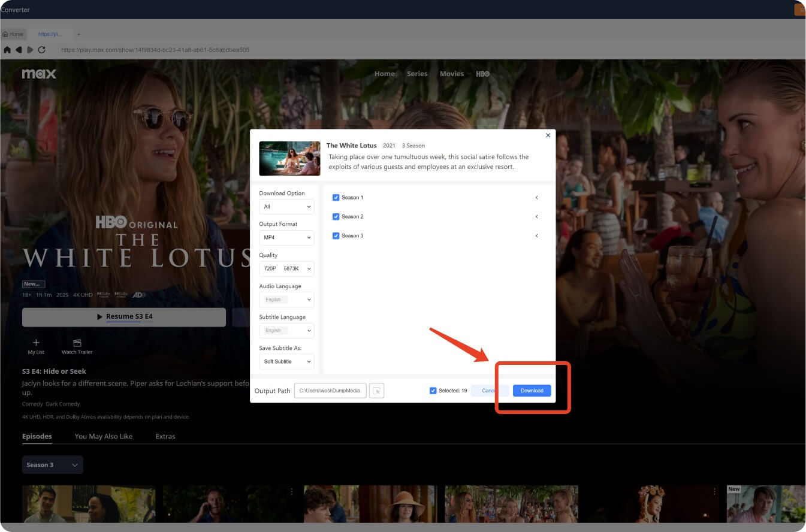
Task: Uncheck the Season 3 checkbox
Action: pos(336,236)
